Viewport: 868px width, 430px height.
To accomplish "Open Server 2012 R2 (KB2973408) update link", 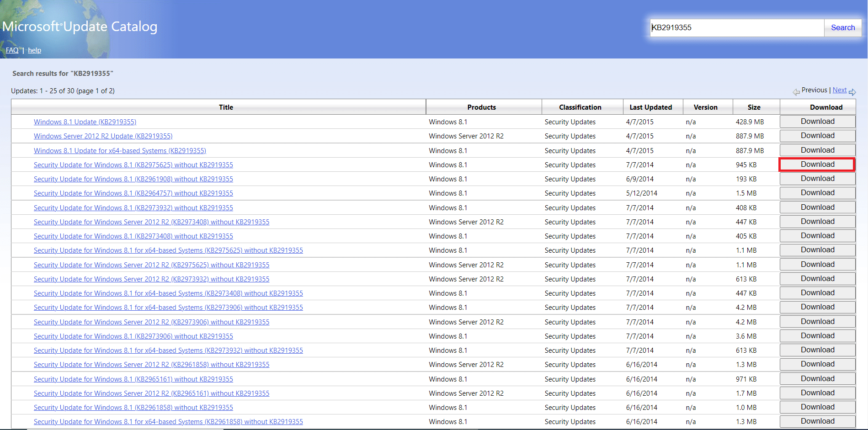I will [151, 222].
